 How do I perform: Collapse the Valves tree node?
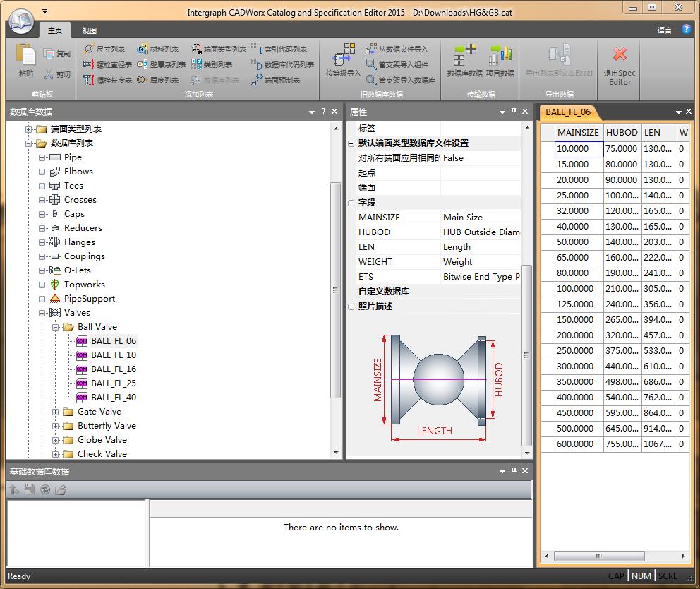(42, 313)
